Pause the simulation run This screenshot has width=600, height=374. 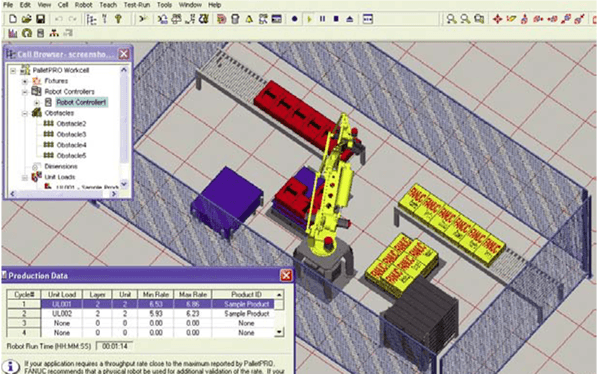coord(323,19)
